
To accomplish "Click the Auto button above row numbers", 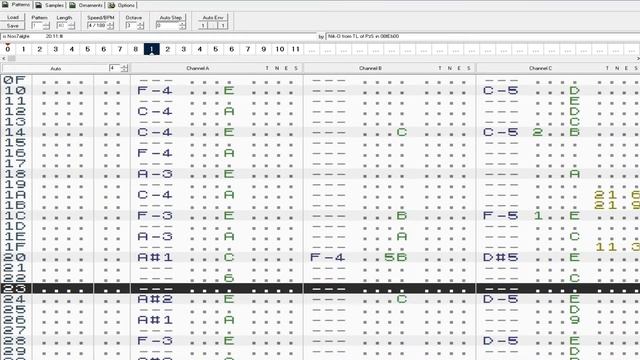I will point(56,69).
